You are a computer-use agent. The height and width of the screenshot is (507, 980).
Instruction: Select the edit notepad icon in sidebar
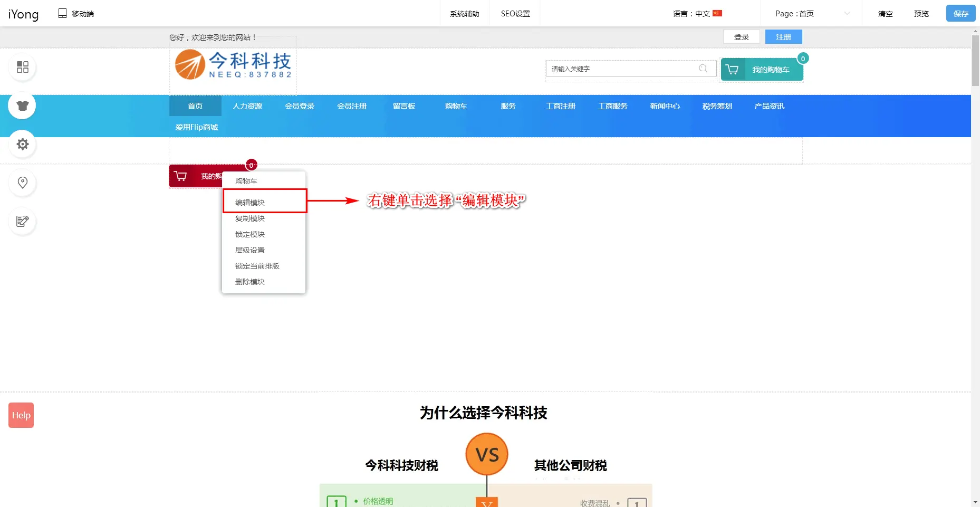pos(22,221)
